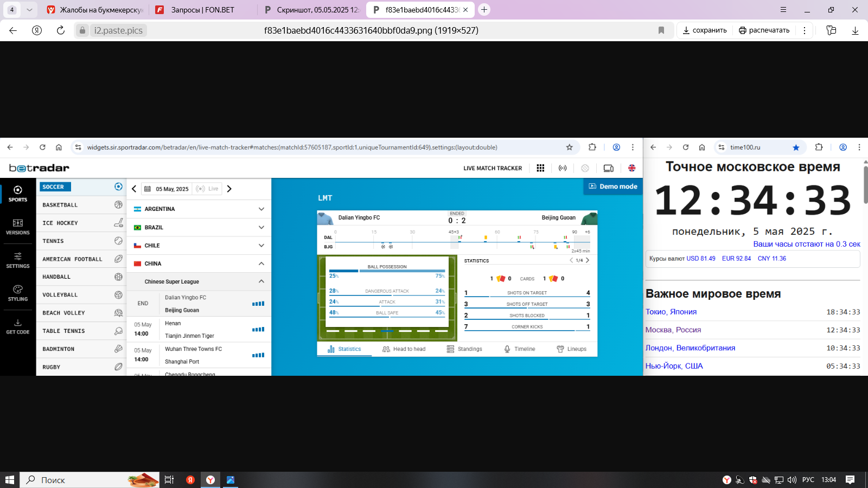Open the Settings icon in betradar sidebar
The height and width of the screenshot is (488, 868).
18,260
